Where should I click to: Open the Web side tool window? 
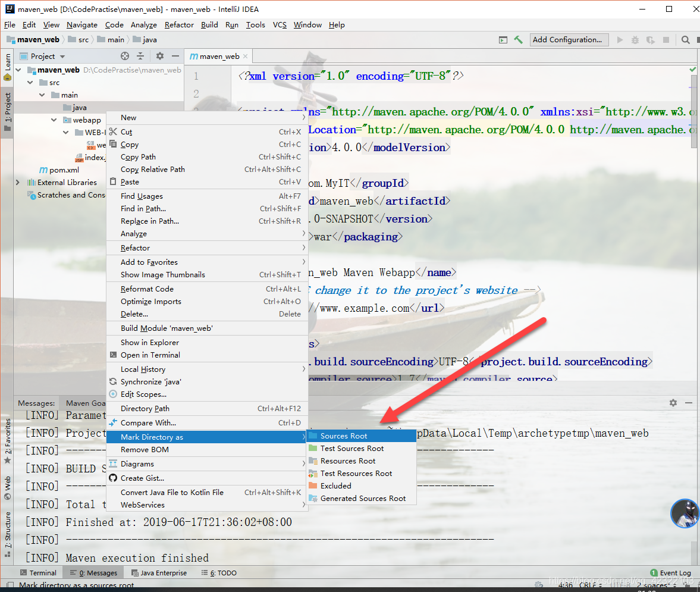coord(8,488)
